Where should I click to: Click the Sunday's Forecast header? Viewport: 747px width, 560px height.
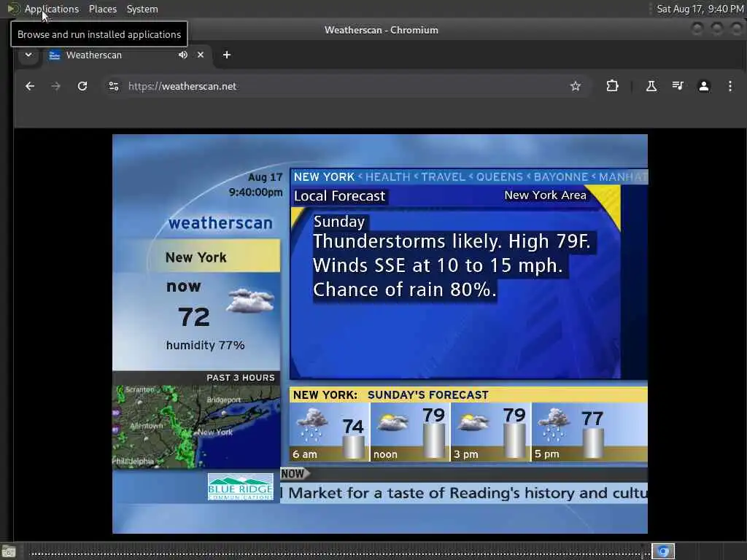(427, 395)
